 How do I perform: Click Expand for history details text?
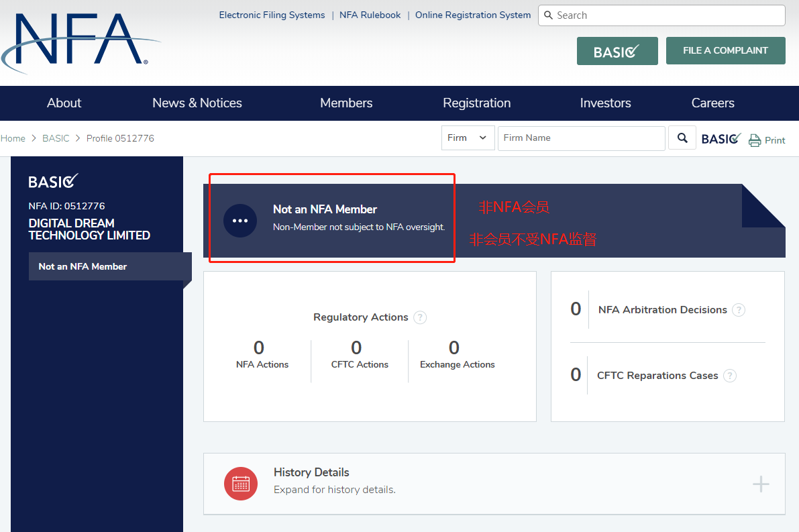point(334,490)
